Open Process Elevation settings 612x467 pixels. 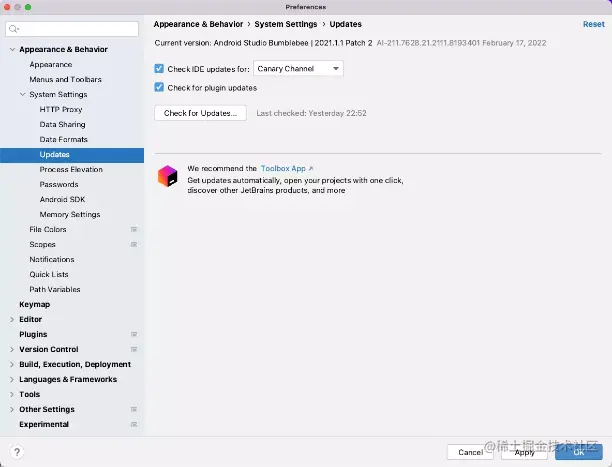(71, 169)
